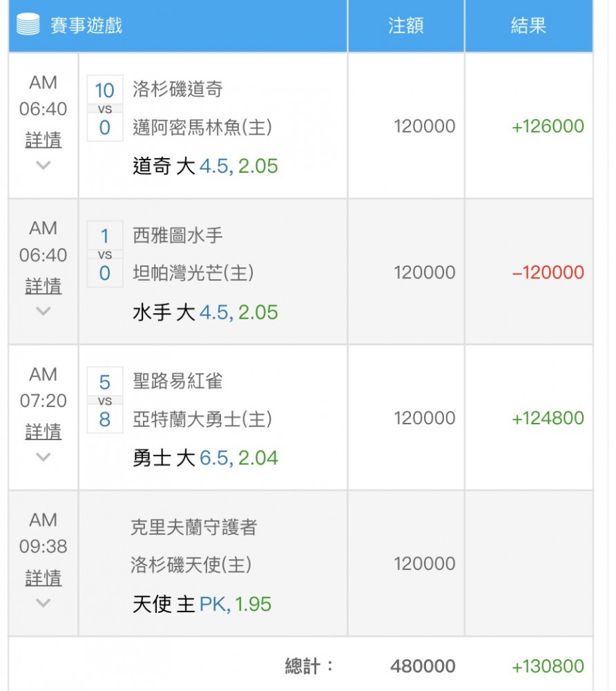Click the +126000 result value

click(x=548, y=126)
